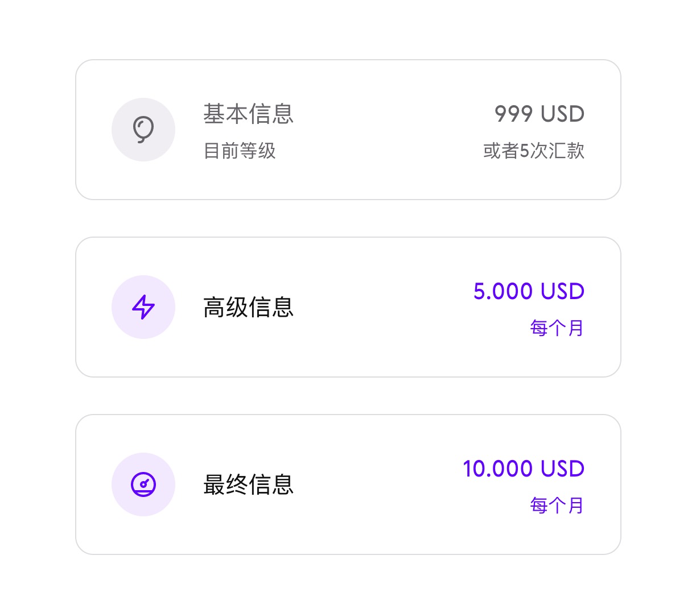Viewport: 700px width, 613px height.
Task: Click the 目前等级 subtitle text
Action: (240, 152)
